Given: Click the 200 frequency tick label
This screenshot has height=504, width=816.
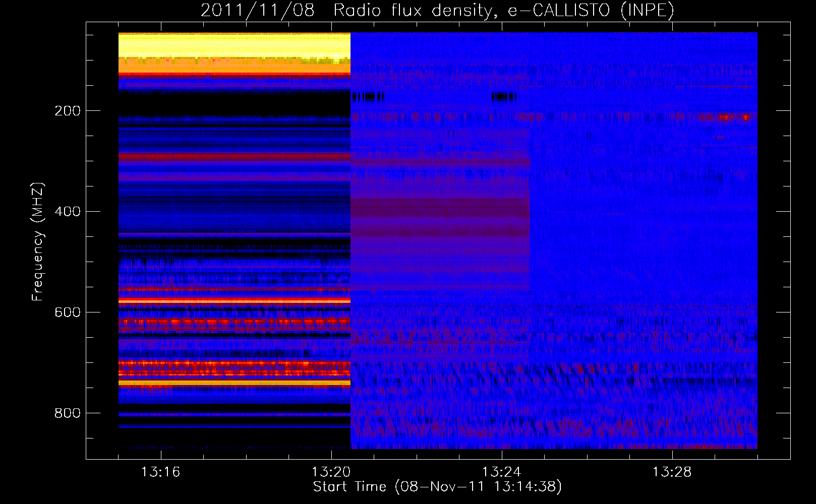Looking at the screenshot, I should coord(68,110).
